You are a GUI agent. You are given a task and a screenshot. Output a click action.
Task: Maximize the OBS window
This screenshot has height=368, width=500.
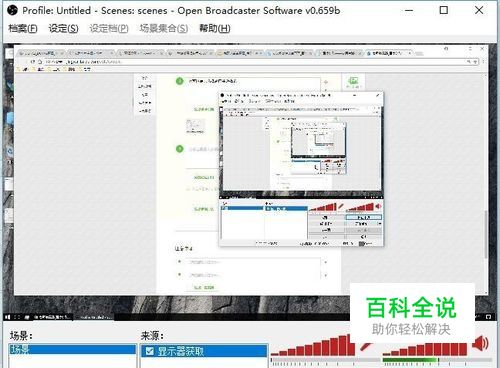[x=444, y=10]
